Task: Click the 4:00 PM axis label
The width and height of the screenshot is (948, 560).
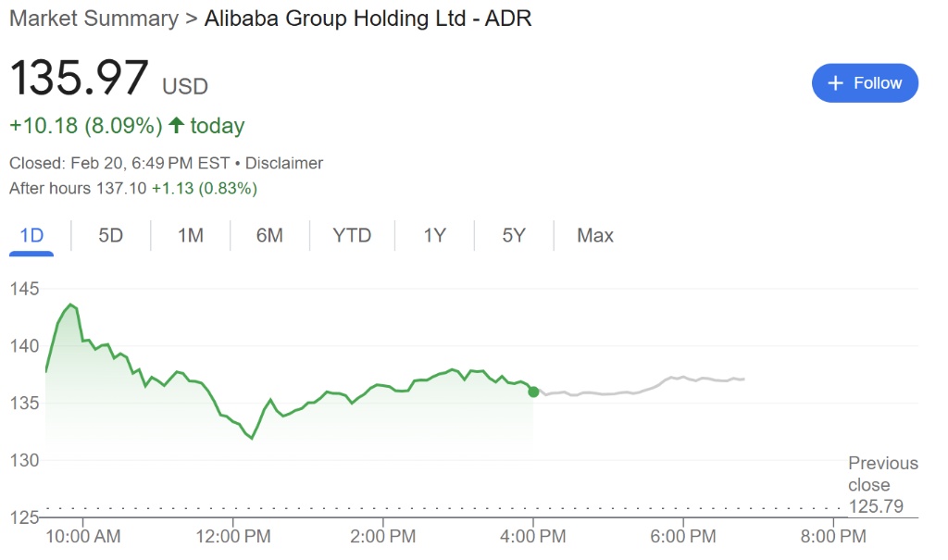Action: (532, 536)
